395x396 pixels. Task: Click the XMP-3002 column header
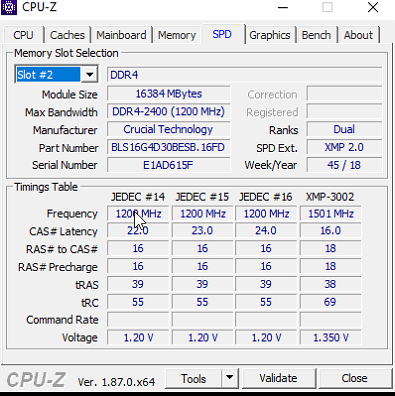point(330,197)
